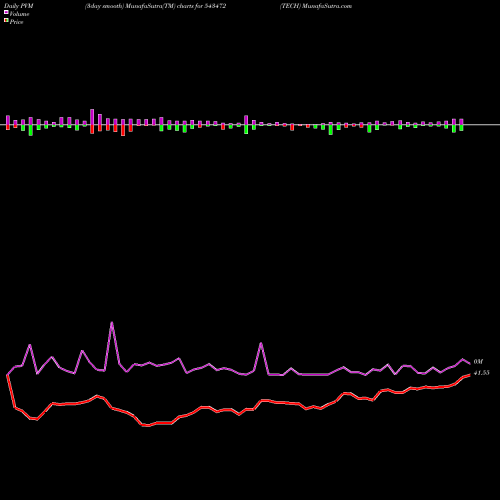Screen dimensions: 500x500
Task: Select the 'Volume' legend label
Action: click(x=19, y=14)
